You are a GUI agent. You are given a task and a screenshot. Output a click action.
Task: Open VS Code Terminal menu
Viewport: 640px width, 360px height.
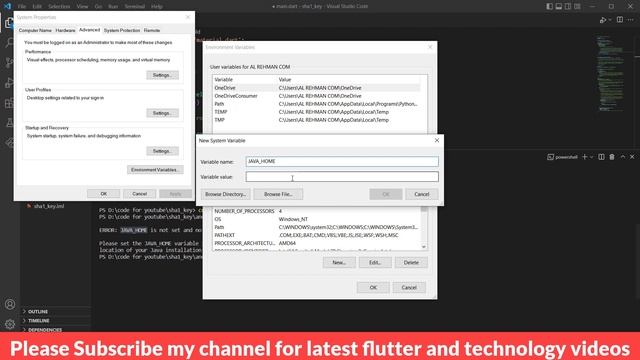click(x=134, y=7)
